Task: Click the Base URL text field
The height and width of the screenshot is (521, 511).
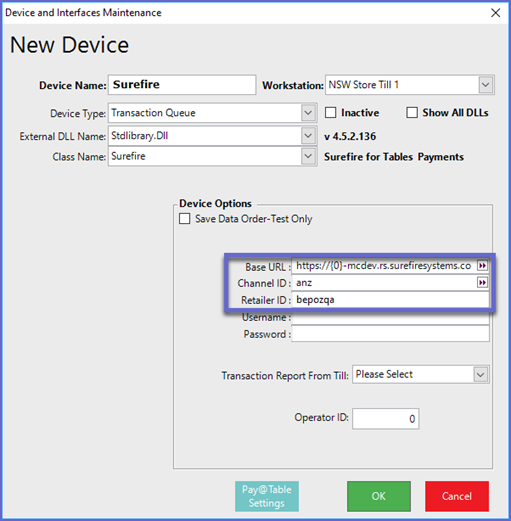Action: pos(385,265)
